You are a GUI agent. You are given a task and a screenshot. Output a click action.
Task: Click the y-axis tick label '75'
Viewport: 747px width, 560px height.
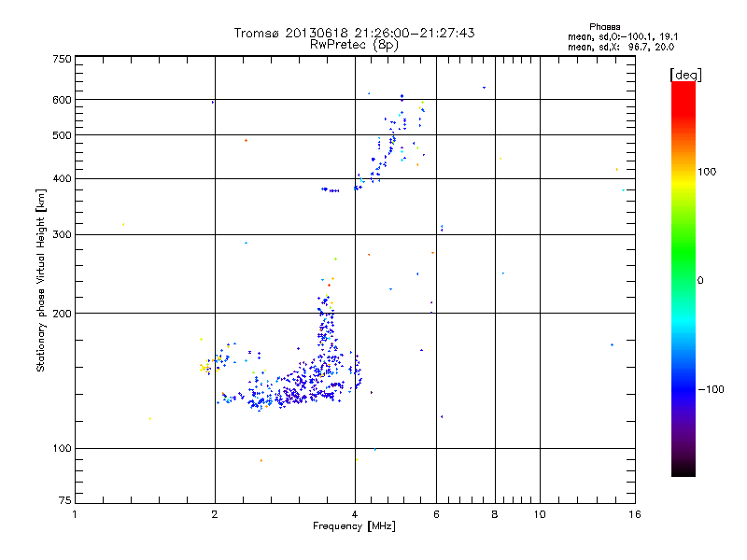65,500
